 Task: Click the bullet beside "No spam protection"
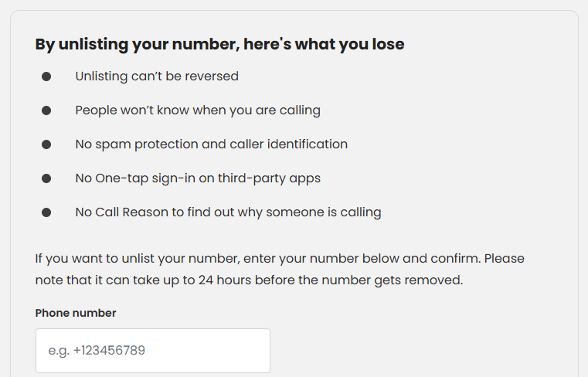[x=46, y=144]
